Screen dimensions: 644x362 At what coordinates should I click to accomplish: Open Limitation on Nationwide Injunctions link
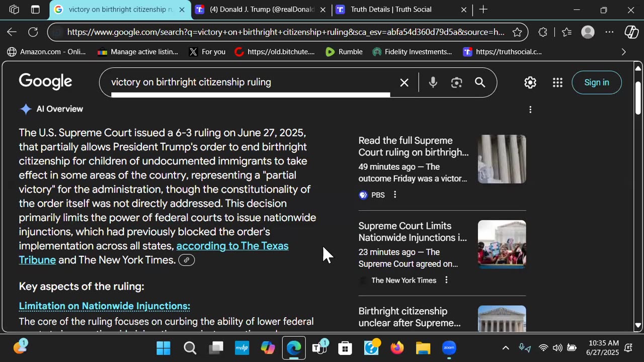point(105,306)
